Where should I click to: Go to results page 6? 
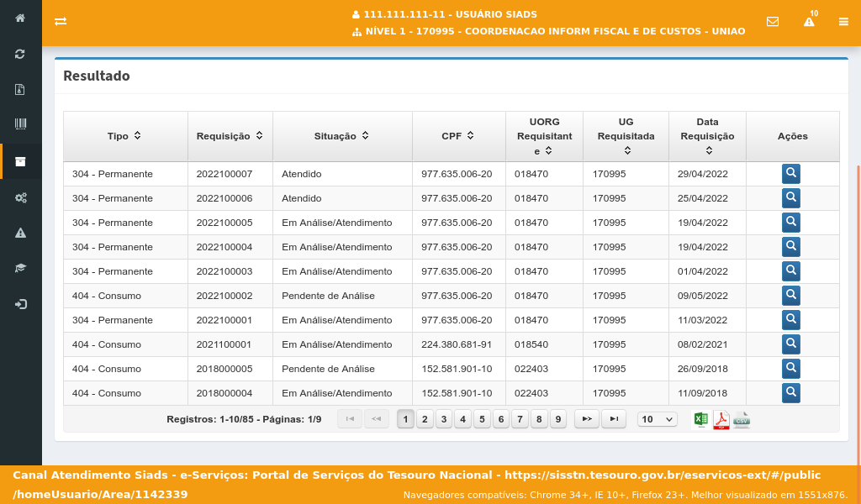501,419
